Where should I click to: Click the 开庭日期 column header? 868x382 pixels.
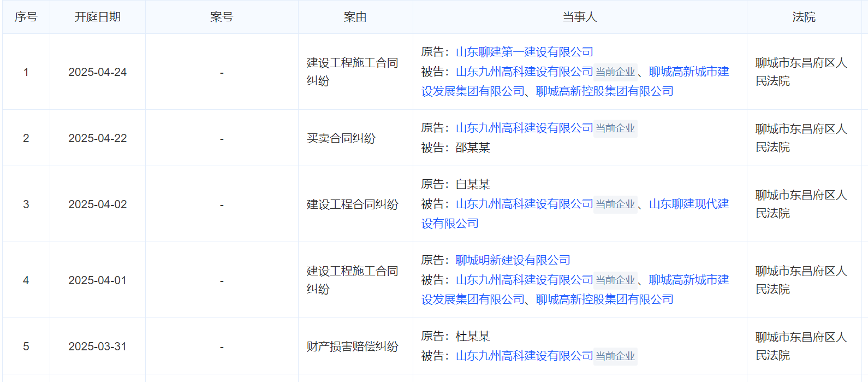click(97, 17)
